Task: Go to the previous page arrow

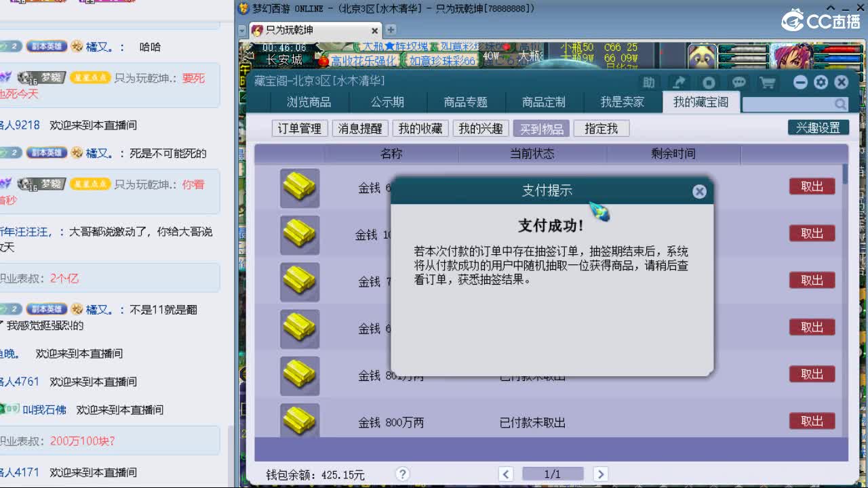Action: coord(506,474)
